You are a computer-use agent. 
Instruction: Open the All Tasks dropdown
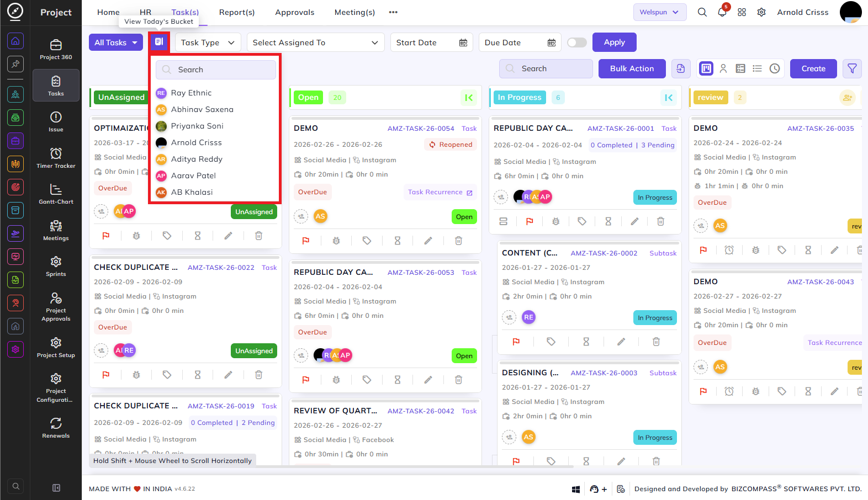[116, 42]
